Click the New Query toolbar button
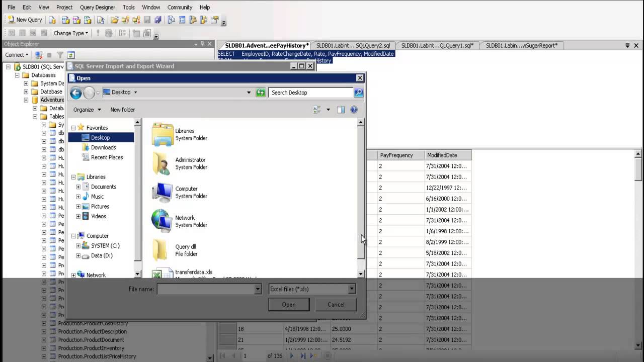This screenshot has width=644, height=362. pos(25,20)
